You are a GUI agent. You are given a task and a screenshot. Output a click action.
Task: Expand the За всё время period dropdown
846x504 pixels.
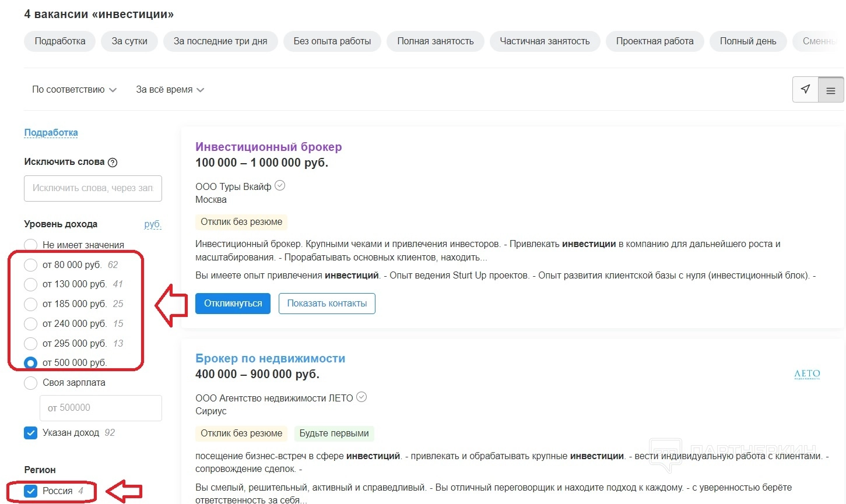170,90
